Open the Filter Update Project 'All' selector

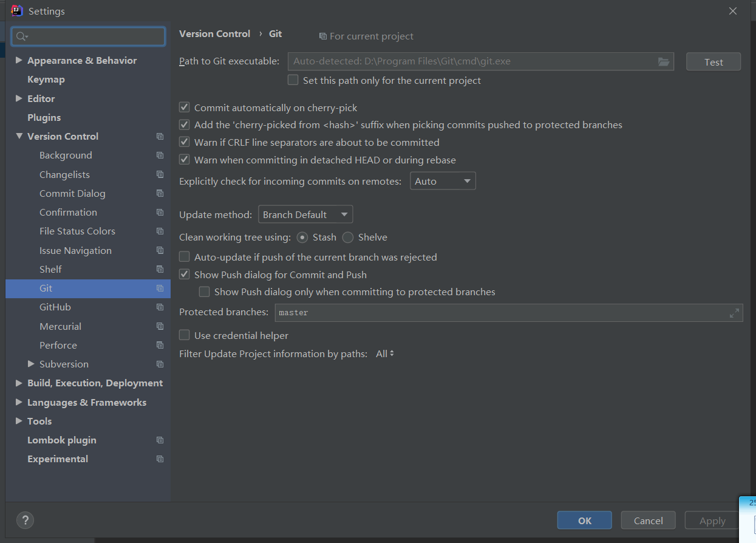(385, 353)
